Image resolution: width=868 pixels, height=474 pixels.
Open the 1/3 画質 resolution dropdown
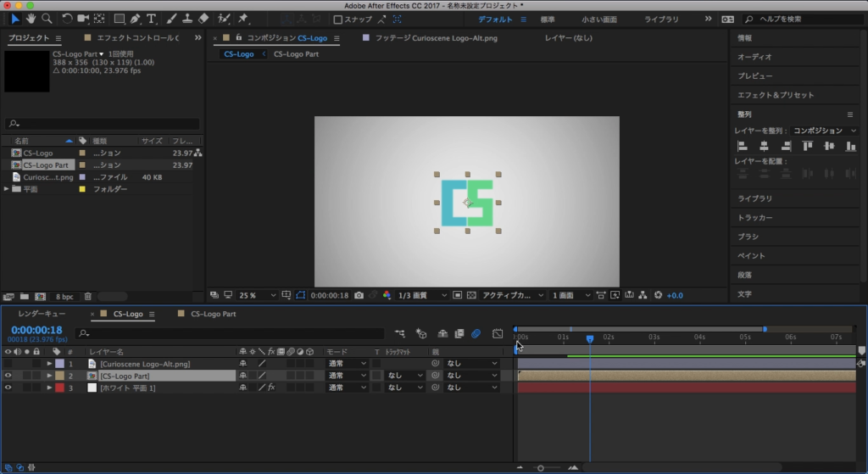[x=422, y=295]
